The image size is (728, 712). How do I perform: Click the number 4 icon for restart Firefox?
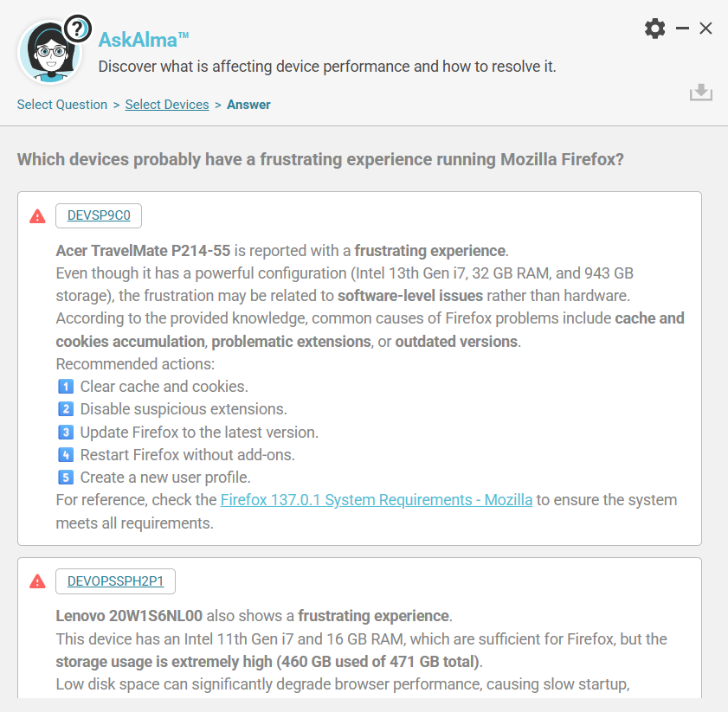[65, 454]
